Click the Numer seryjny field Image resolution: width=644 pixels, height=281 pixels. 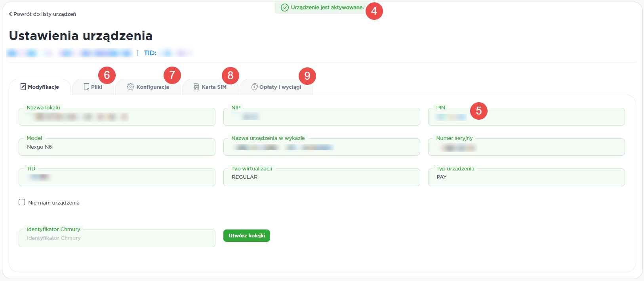pos(526,147)
